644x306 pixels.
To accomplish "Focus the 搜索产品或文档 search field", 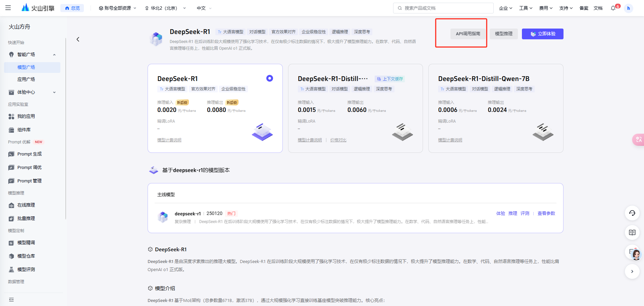I will 443,8.
